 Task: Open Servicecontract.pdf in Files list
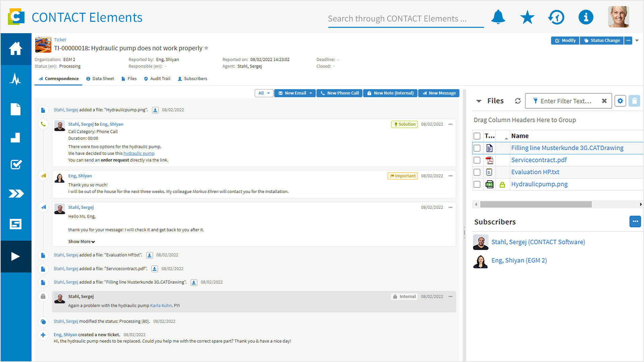[539, 160]
